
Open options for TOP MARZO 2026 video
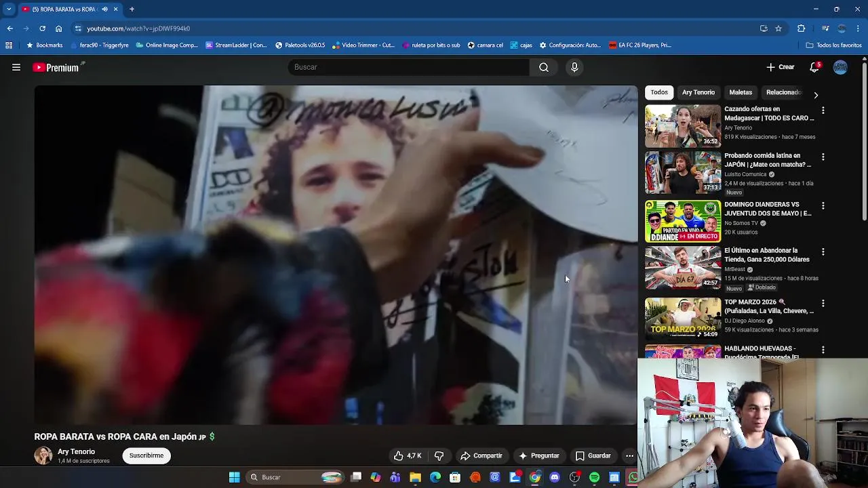[823, 303]
